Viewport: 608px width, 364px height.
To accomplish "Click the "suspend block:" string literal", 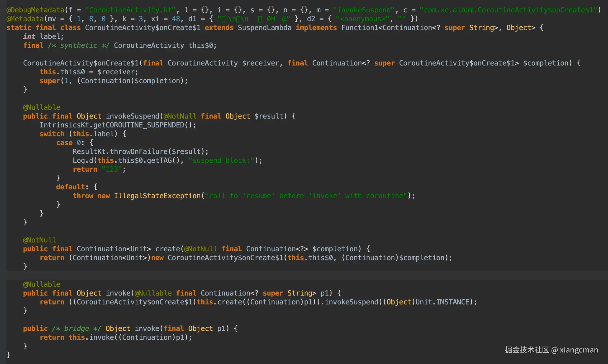I will (x=221, y=160).
